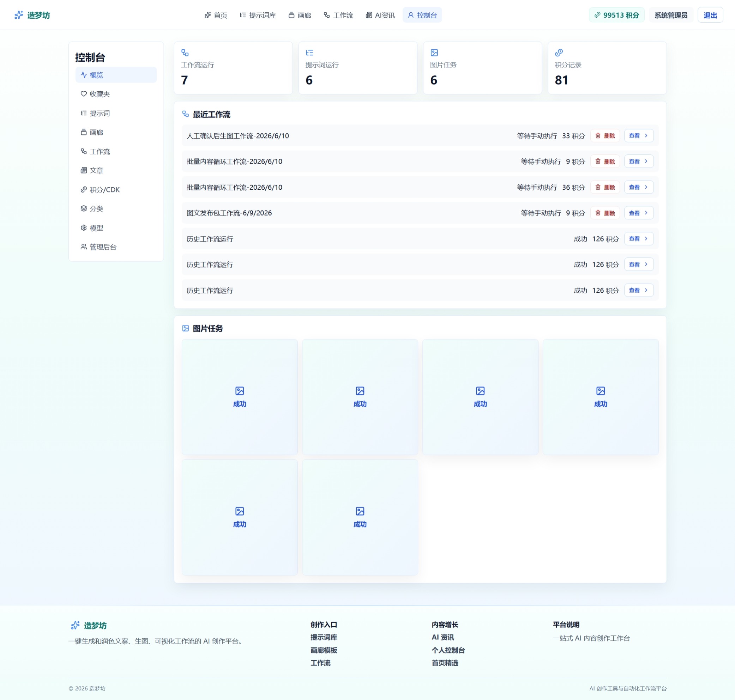Click the 分类 layers icon in sidebar
Image resolution: width=735 pixels, height=700 pixels.
(84, 208)
